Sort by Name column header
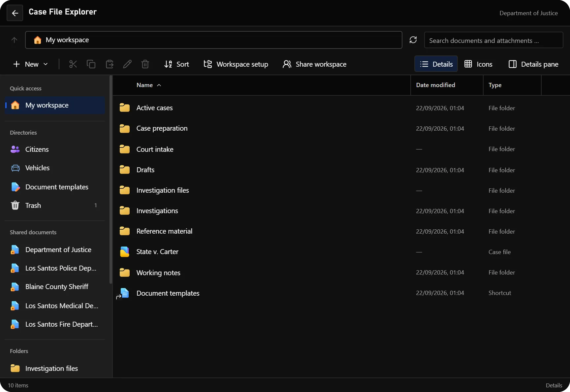 click(x=149, y=85)
